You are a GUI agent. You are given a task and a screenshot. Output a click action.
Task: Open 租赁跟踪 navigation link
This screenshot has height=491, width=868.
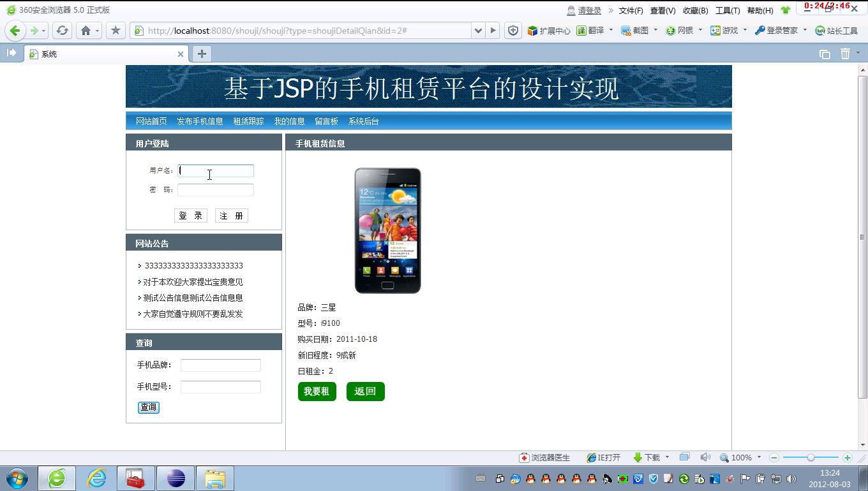[x=248, y=121]
